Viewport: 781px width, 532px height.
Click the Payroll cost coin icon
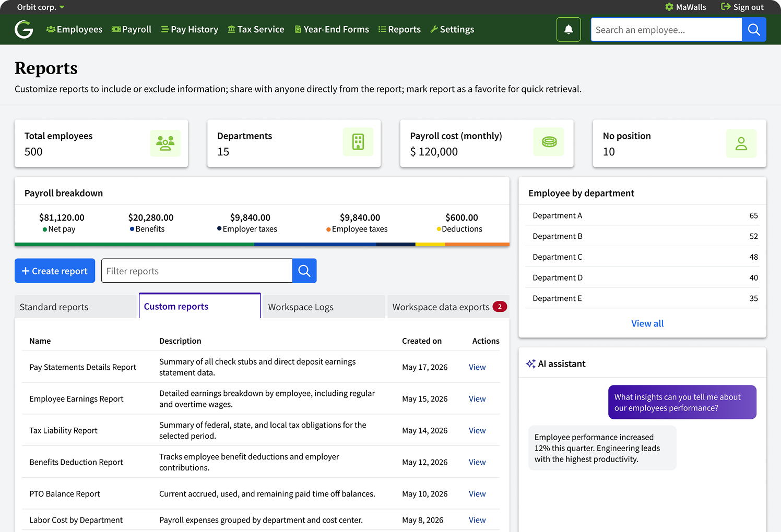pos(549,142)
